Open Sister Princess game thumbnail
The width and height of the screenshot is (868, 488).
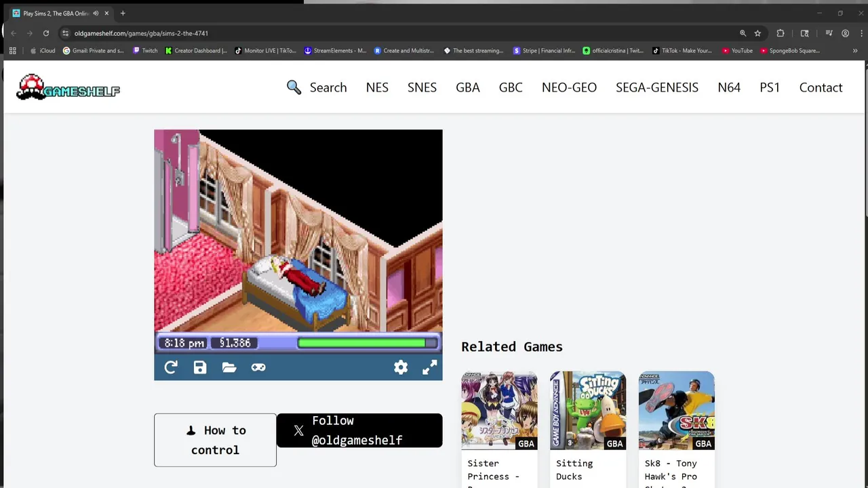tap(499, 410)
